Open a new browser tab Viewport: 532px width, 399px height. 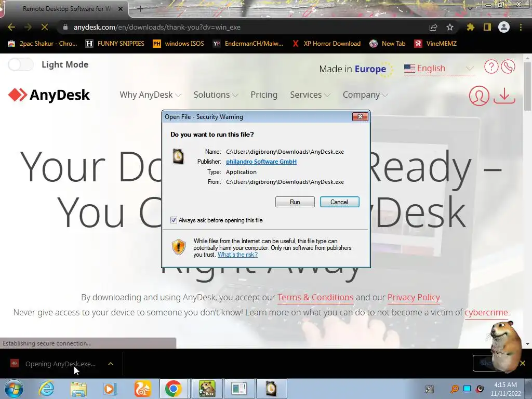click(x=140, y=9)
